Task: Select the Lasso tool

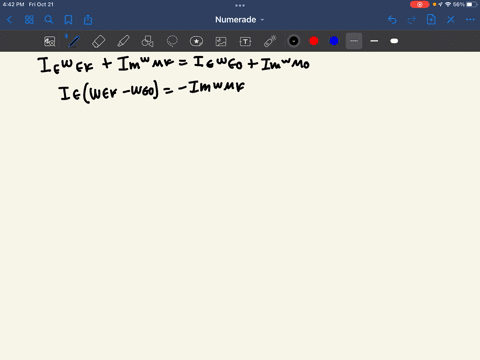Action: point(172,41)
